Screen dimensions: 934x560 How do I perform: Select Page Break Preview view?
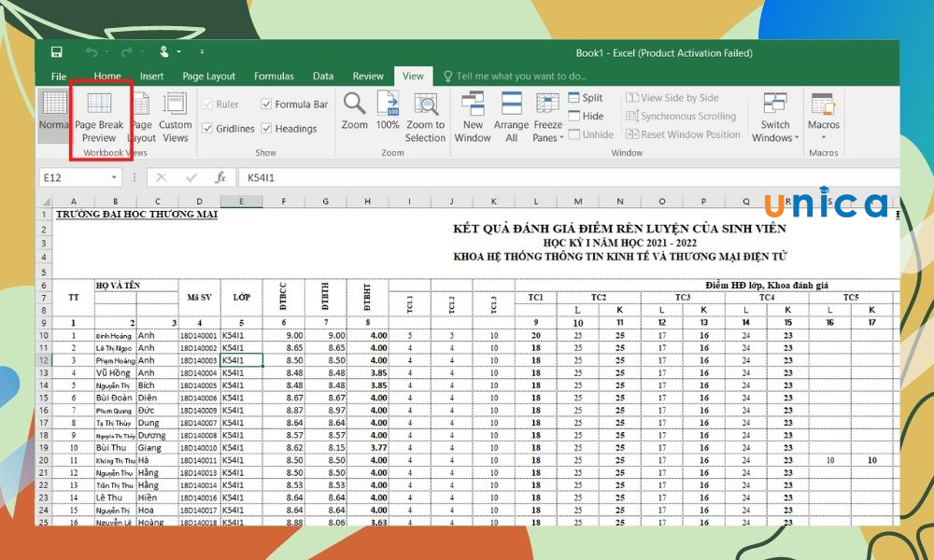point(99,117)
